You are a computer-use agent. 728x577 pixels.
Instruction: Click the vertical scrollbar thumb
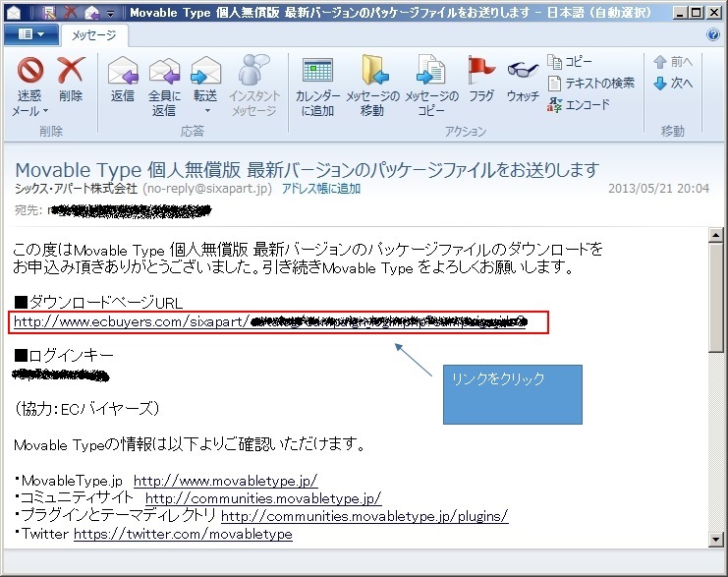click(715, 297)
